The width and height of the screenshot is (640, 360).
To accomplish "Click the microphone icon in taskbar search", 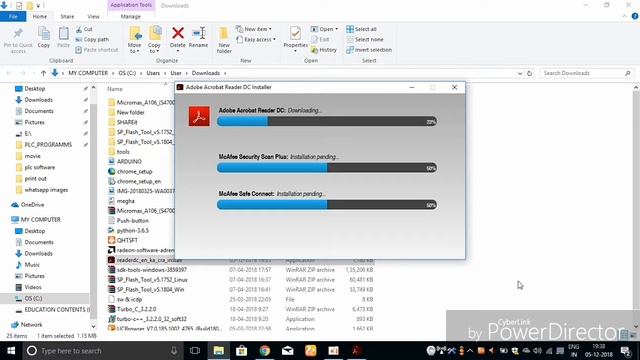I will pos(174,351).
